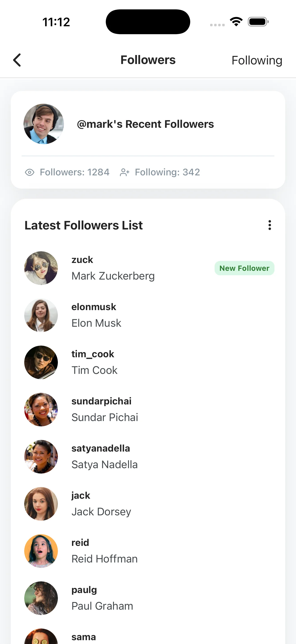Open zuck's avatar photo
The image size is (296, 644).
tap(41, 268)
